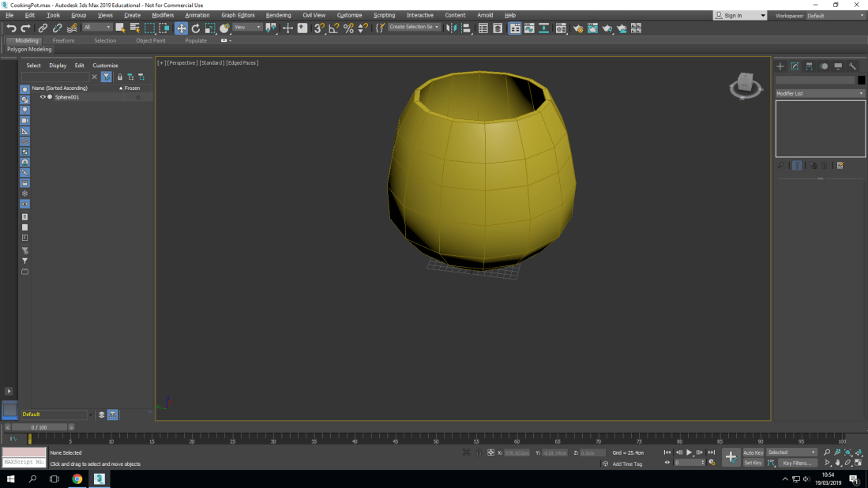Open the Rendering menu
868x488 pixels.
tap(278, 15)
